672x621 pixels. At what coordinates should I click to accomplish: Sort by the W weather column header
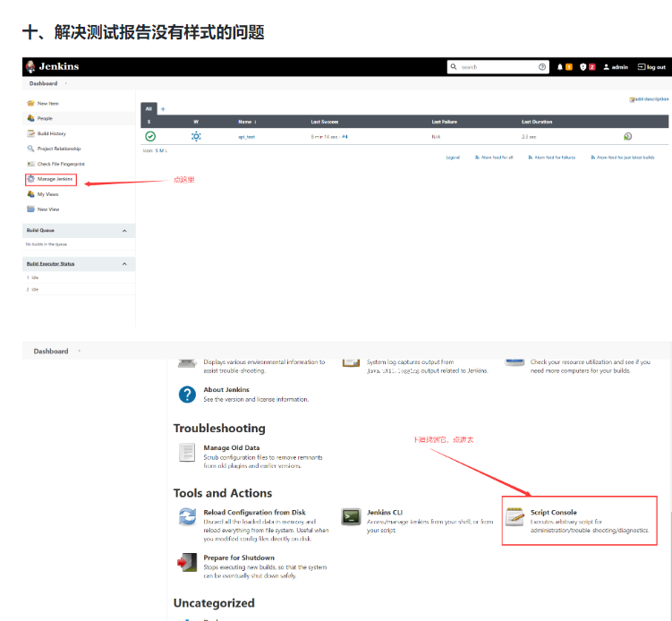coord(196,123)
